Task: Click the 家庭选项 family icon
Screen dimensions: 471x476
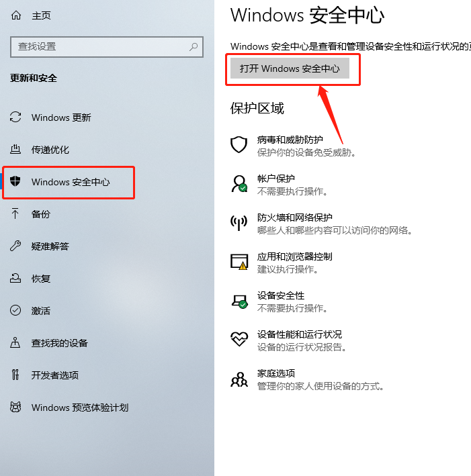Action: tap(239, 379)
